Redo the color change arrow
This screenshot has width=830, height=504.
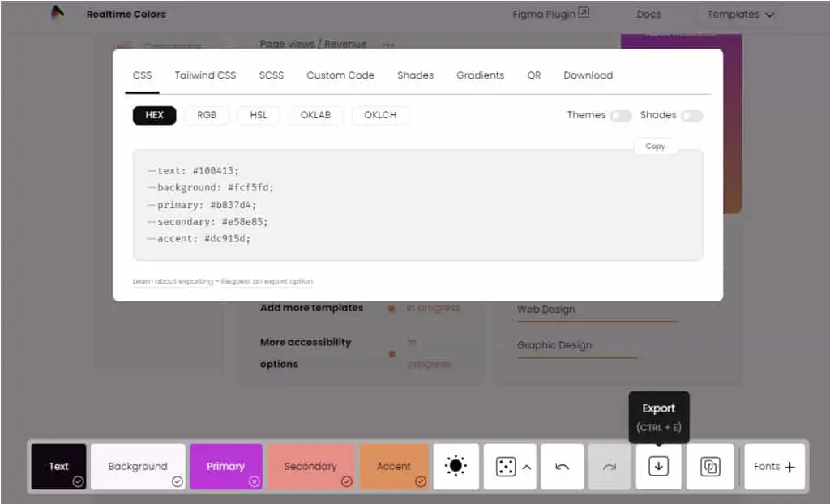610,467
